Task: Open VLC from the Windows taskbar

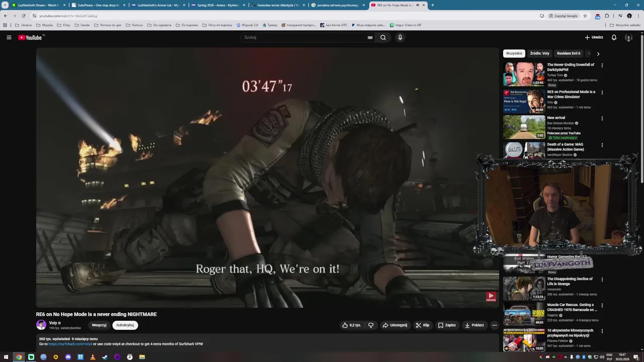Action: pyautogui.click(x=93, y=357)
